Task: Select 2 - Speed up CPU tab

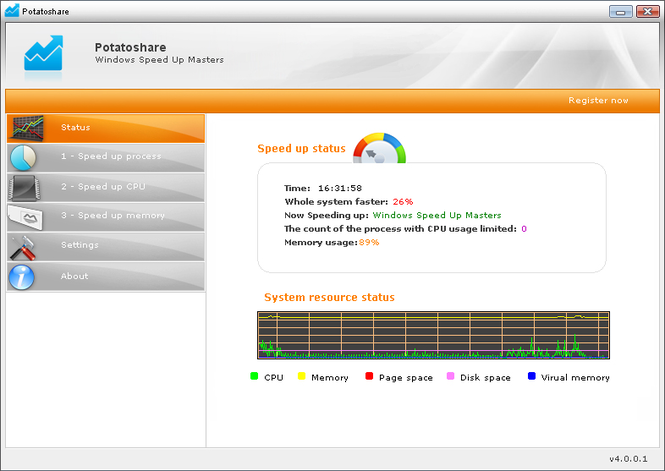Action: point(106,187)
